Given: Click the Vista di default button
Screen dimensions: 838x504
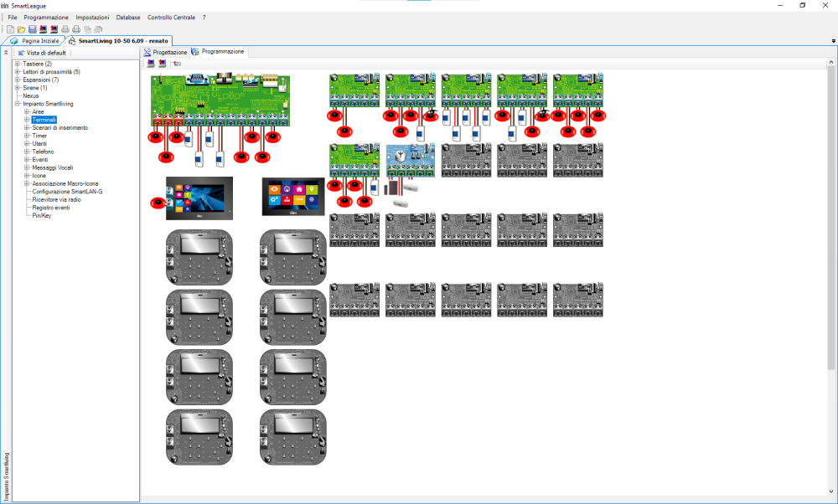Looking at the screenshot, I should (42, 53).
